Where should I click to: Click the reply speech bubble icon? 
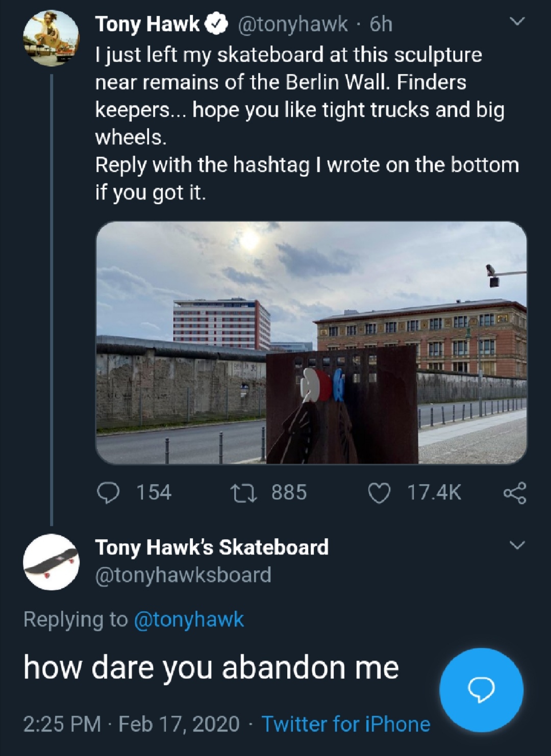point(108,493)
